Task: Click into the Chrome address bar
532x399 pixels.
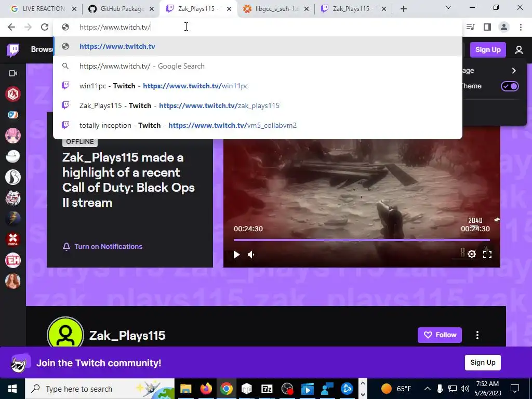Action: tap(258, 27)
